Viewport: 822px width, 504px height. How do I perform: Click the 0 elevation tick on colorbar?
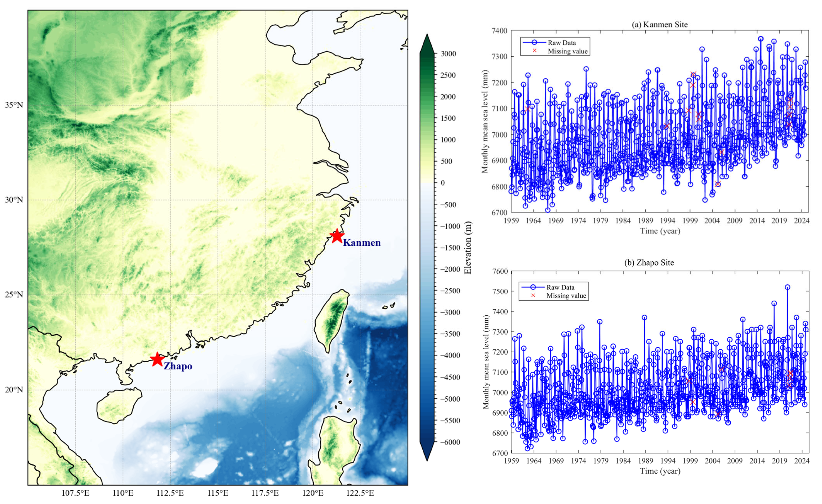click(443, 183)
